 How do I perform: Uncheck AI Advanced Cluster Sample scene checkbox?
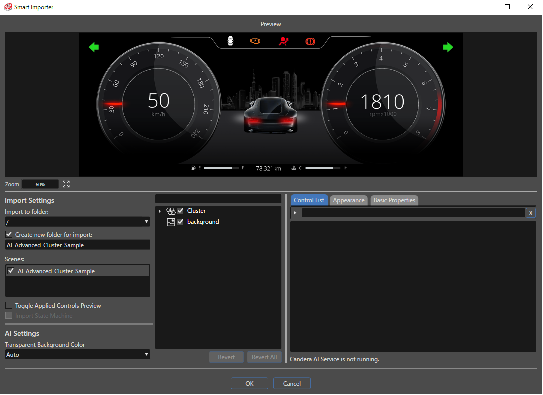point(11,271)
